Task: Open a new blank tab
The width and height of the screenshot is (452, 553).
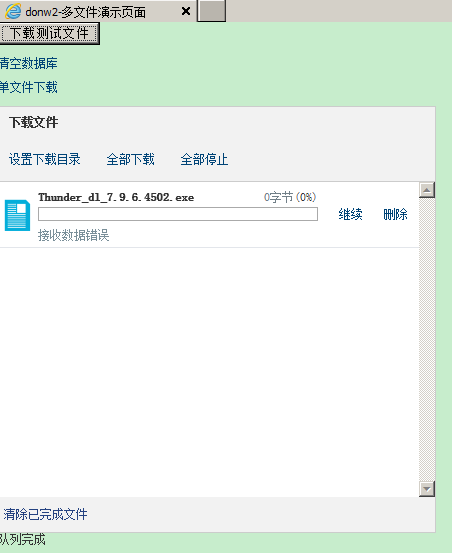Action: tap(211, 11)
